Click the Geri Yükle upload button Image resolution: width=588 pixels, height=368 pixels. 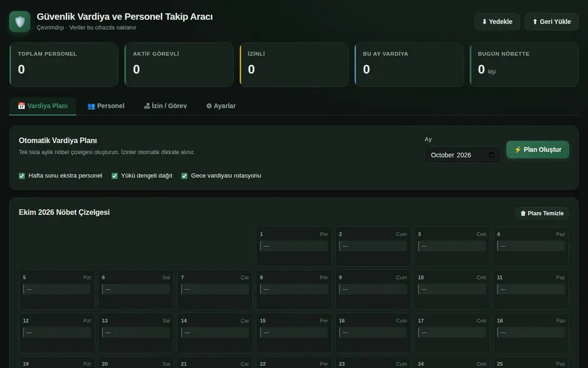point(552,22)
